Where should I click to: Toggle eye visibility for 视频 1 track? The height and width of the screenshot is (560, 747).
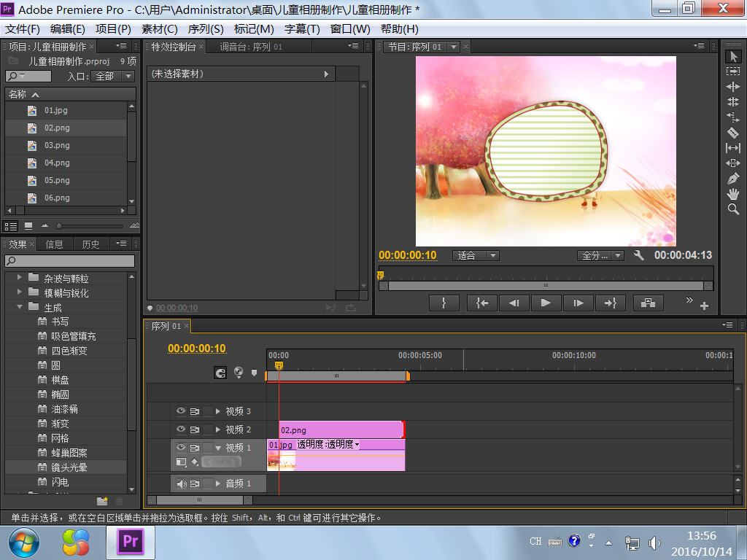pos(181,448)
